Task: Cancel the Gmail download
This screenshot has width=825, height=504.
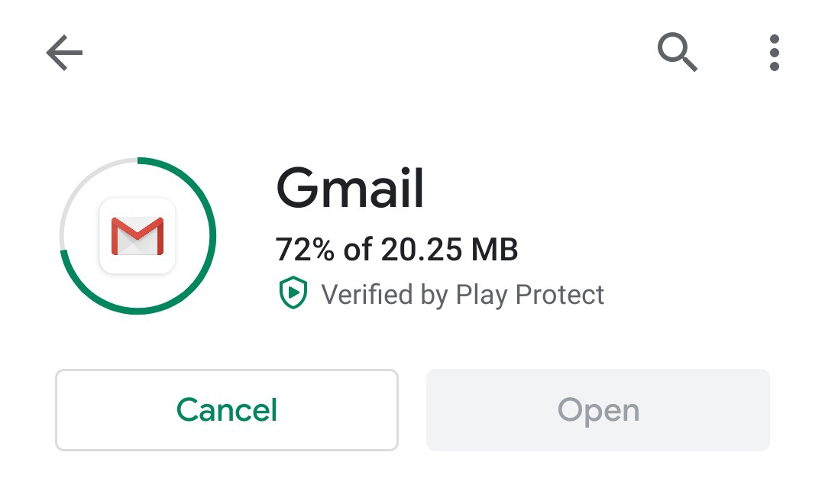Action: click(227, 410)
